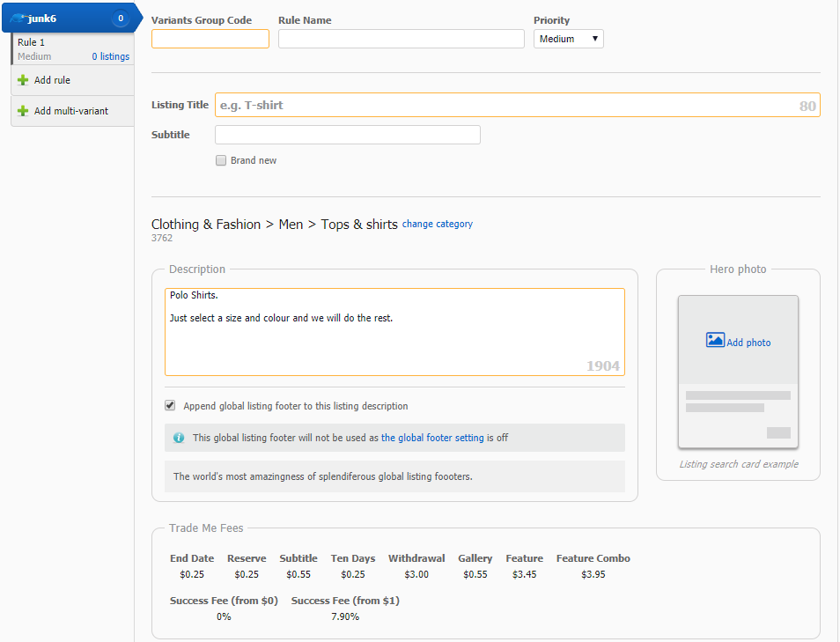Viewport: 840px width, 642px height.
Task: Click the Medium priority label under Rule 1
Action: pyautogui.click(x=34, y=56)
